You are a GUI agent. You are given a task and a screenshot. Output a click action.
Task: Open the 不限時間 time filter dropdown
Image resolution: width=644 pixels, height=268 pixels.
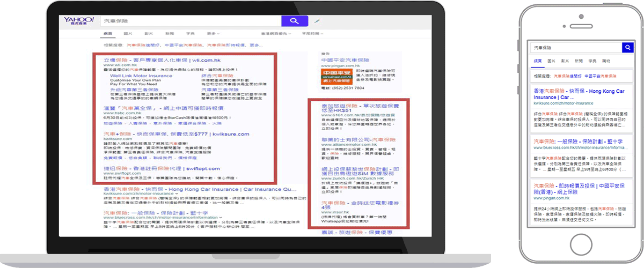click(313, 33)
